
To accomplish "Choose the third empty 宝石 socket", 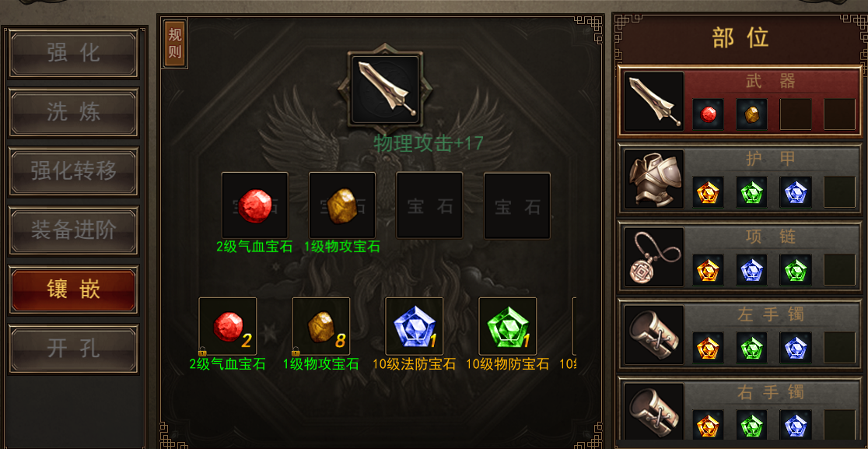I will pyautogui.click(x=429, y=205).
